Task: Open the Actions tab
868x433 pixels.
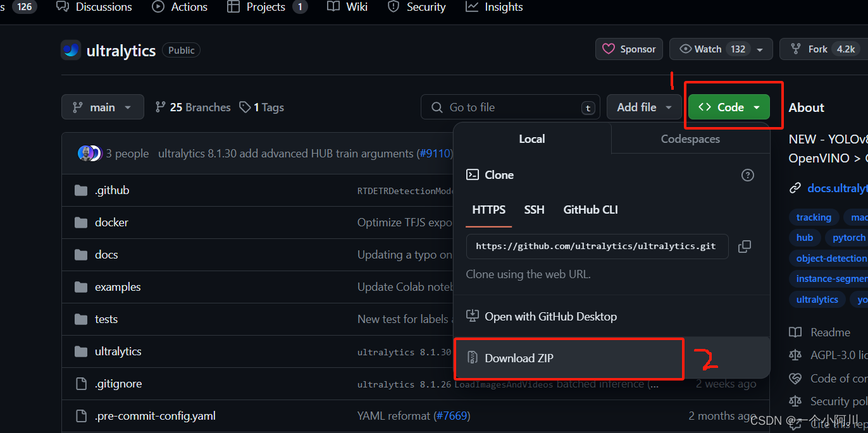Action: click(x=180, y=7)
